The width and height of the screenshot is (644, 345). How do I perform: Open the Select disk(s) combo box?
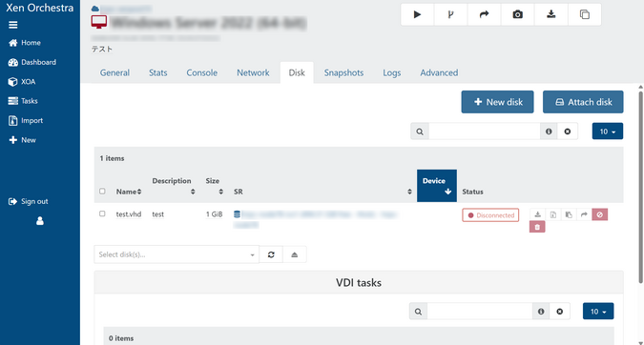point(177,254)
